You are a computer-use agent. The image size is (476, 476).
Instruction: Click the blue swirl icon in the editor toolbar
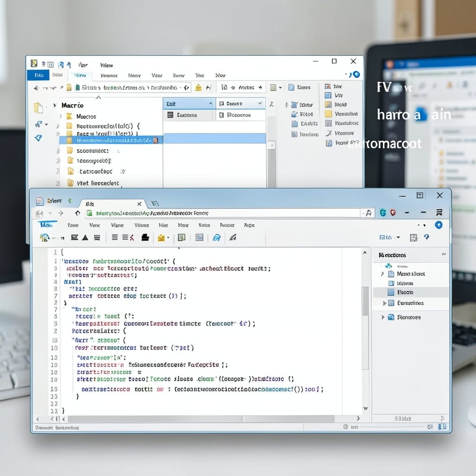pos(217,238)
